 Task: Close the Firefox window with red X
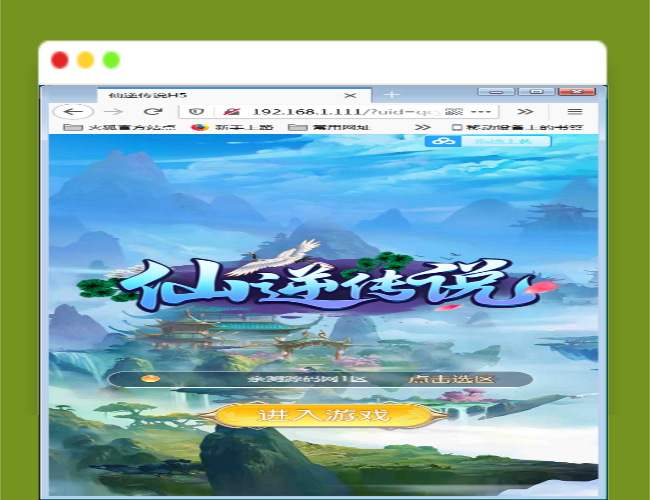pos(577,92)
